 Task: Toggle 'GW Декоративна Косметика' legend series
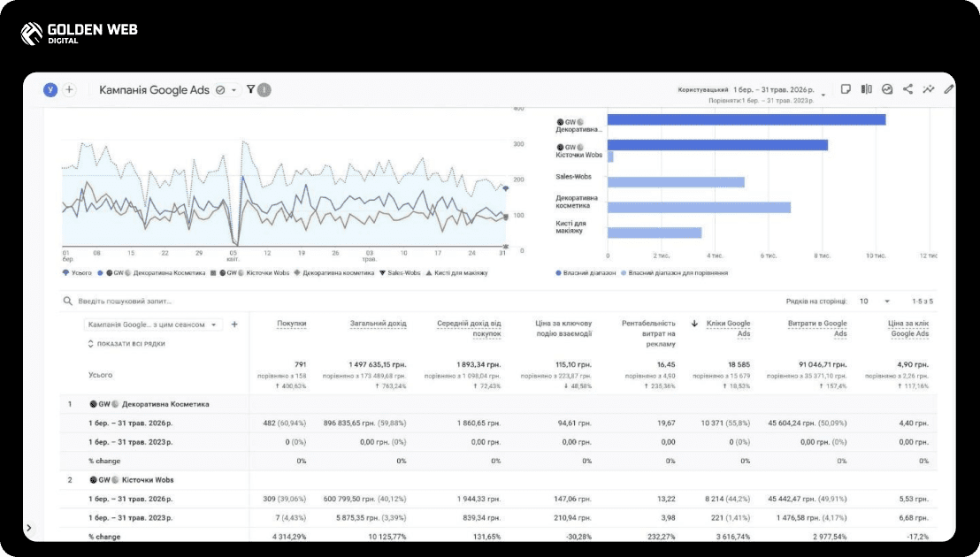pyautogui.click(x=151, y=273)
